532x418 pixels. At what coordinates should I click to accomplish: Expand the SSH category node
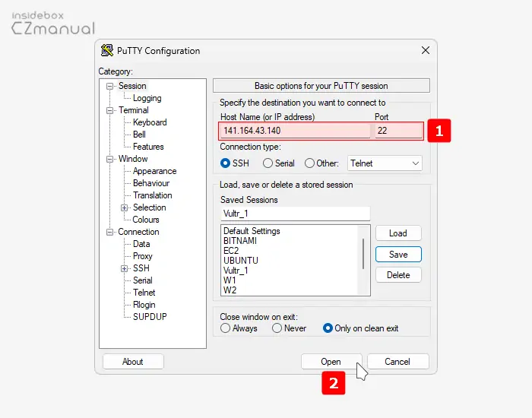click(125, 268)
